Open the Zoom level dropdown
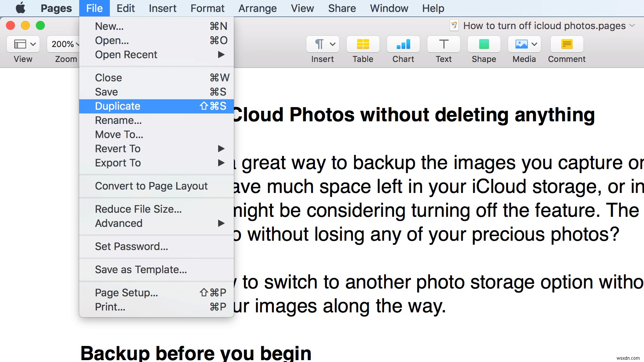Viewport: 644px width, 362px height. click(64, 44)
